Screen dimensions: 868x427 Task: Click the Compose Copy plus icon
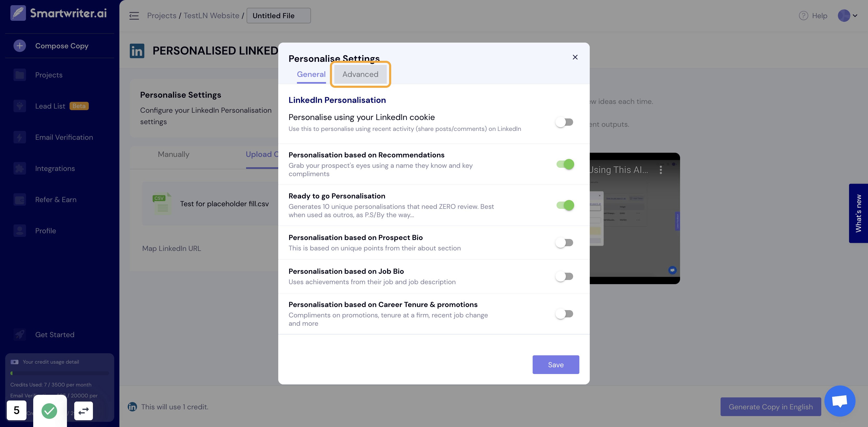pyautogui.click(x=19, y=45)
